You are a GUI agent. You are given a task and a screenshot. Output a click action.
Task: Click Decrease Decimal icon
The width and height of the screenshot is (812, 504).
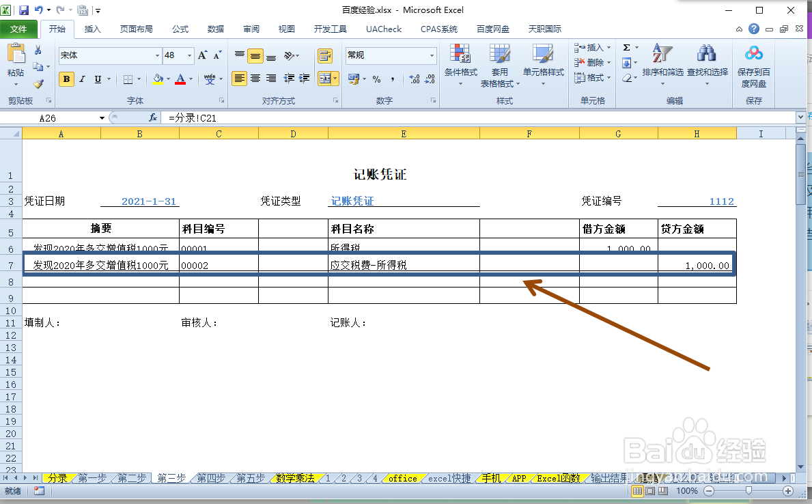coord(430,79)
